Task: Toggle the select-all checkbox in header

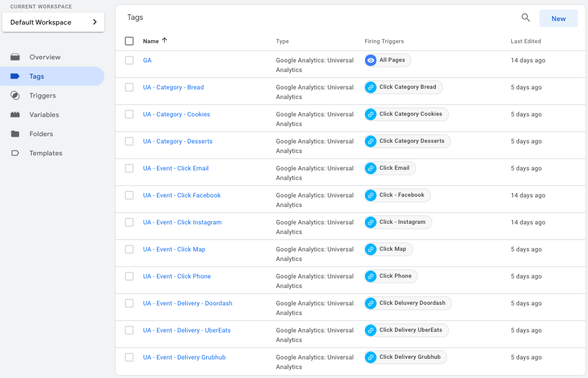Action: pyautogui.click(x=129, y=41)
